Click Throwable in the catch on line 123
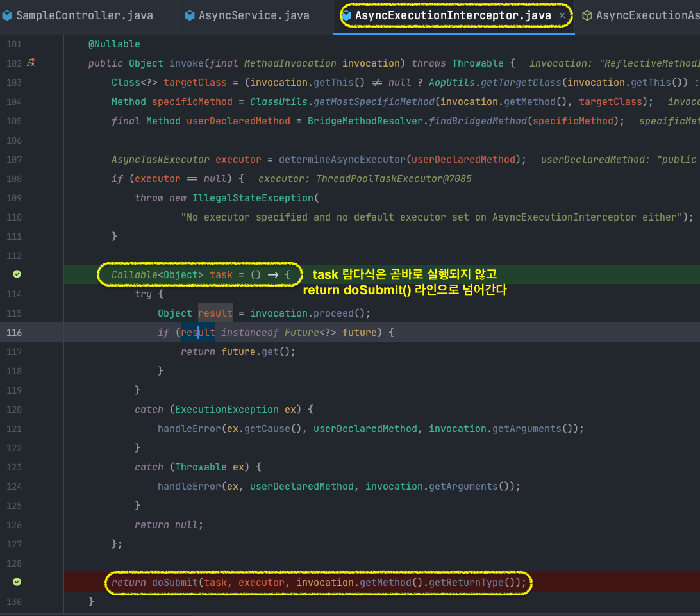The width and height of the screenshot is (700, 616). (x=201, y=467)
